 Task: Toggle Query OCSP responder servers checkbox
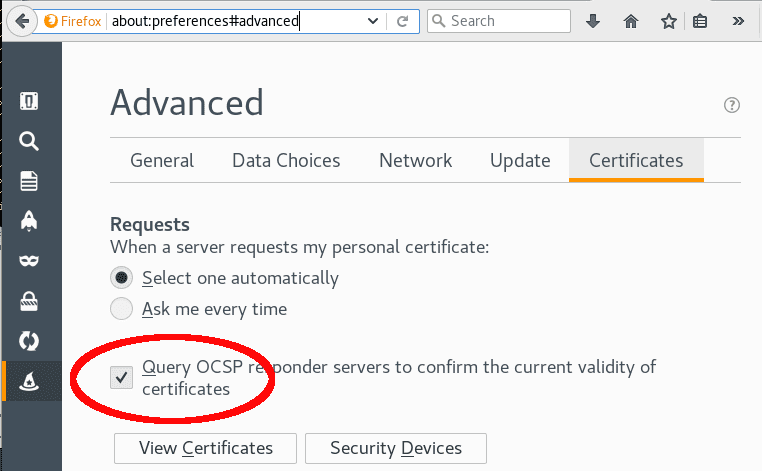121,378
